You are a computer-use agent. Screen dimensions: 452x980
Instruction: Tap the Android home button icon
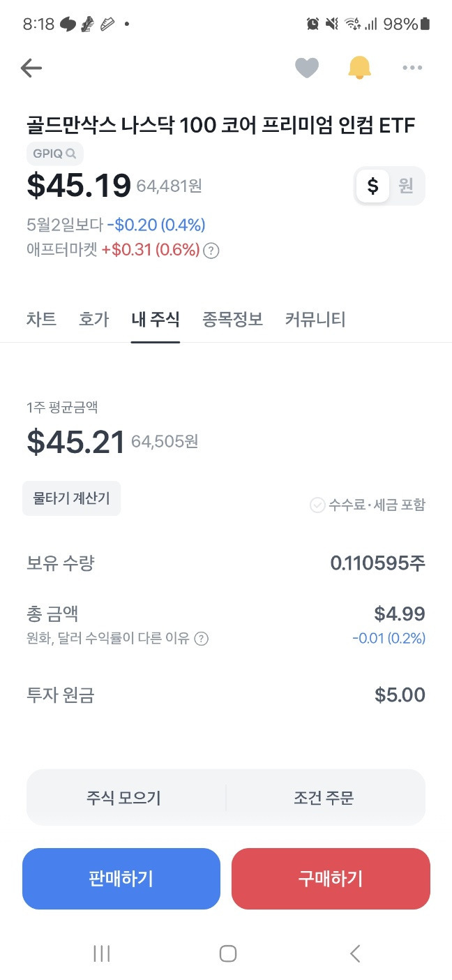click(226, 953)
